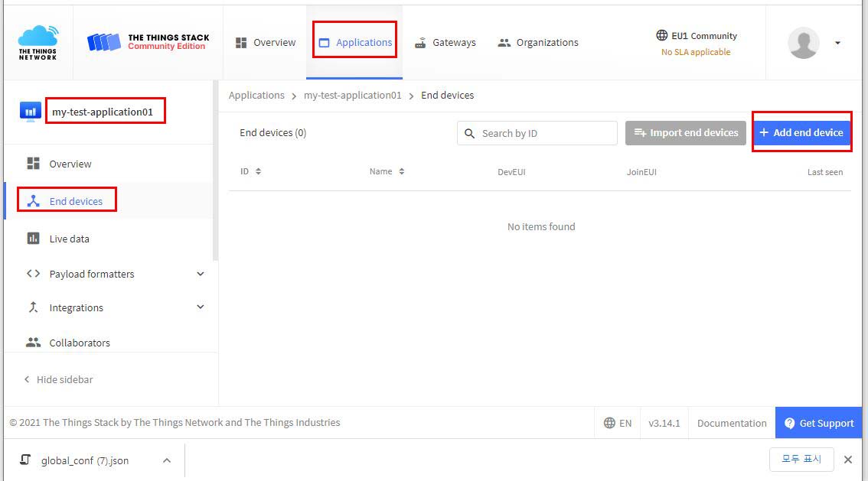Click the 모두 표시 show all downloads button
Viewport: 868px width, 481px height.
coord(801,460)
